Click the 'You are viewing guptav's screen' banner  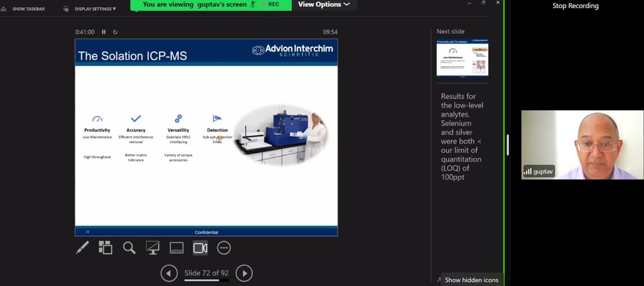(195, 4)
